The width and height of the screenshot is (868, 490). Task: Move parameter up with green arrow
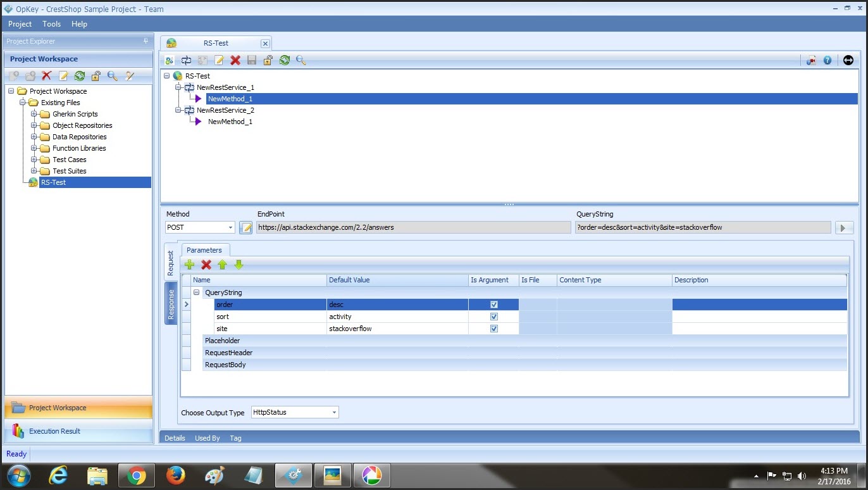pos(222,265)
